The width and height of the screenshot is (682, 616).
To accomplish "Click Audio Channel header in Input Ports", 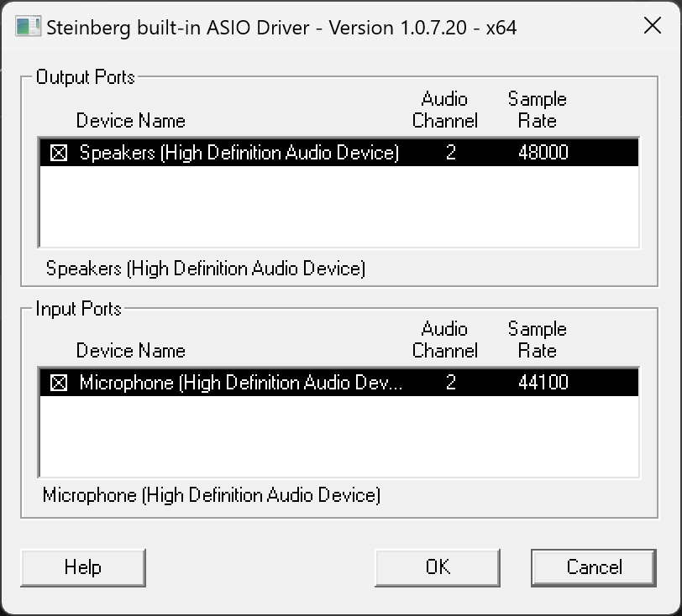I will (x=444, y=340).
